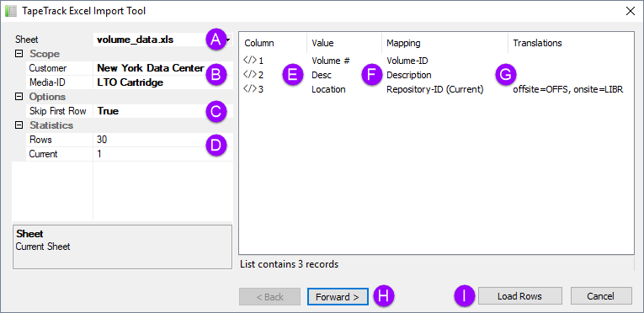Screen dimensions: 644x313
Task: Click the Current property label
Action: click(44, 154)
